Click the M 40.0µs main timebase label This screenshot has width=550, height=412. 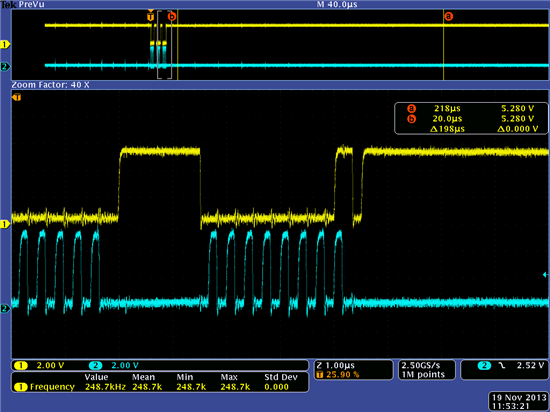click(x=337, y=4)
